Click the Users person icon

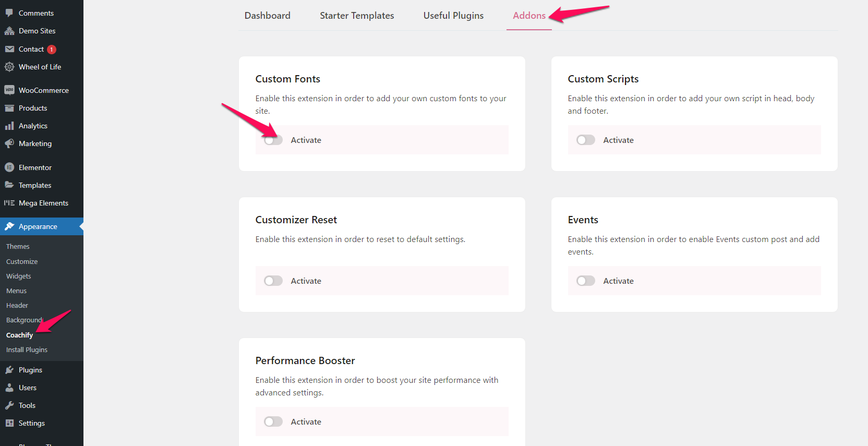(9, 388)
